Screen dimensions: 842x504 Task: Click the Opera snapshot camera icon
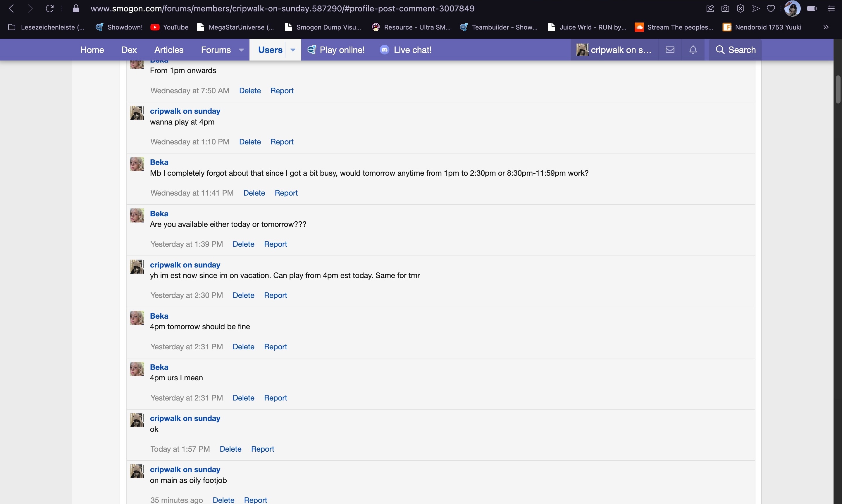click(725, 8)
